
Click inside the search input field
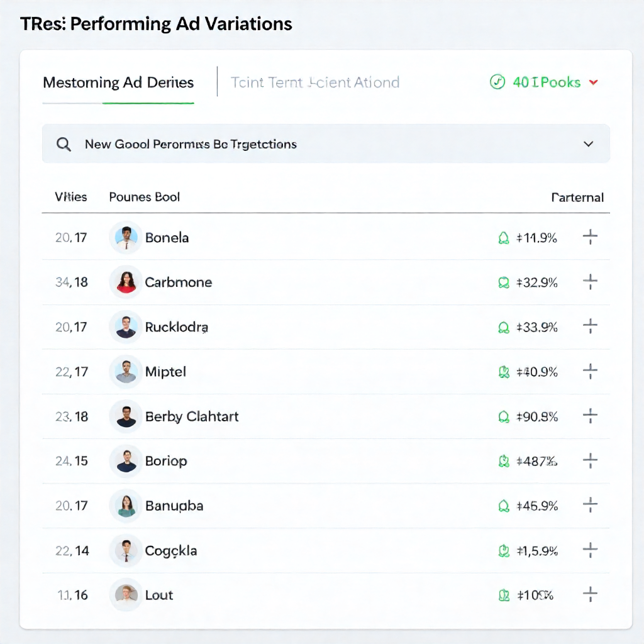(x=252, y=143)
